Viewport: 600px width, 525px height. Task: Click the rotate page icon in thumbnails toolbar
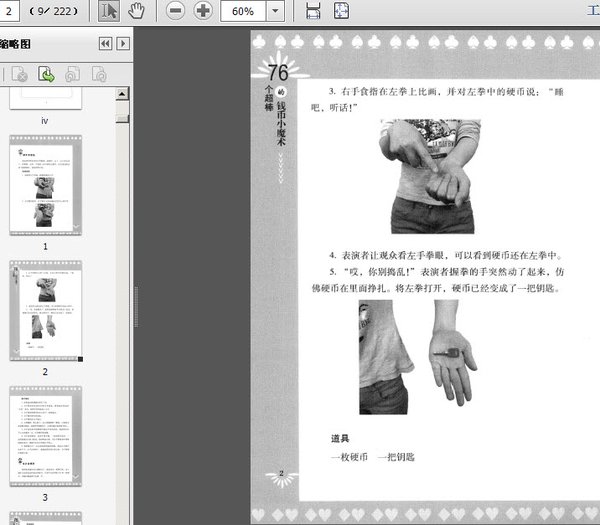pos(99,74)
